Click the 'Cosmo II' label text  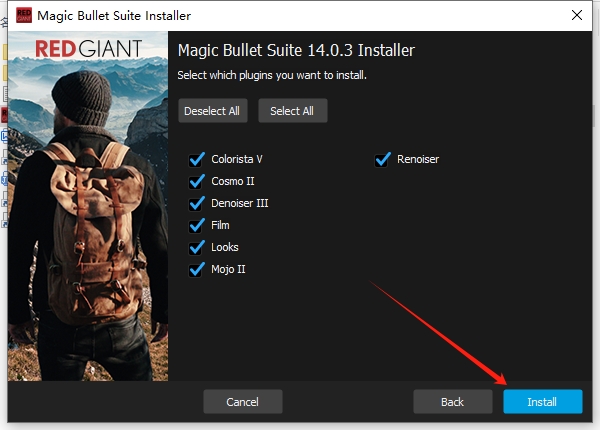[233, 181]
